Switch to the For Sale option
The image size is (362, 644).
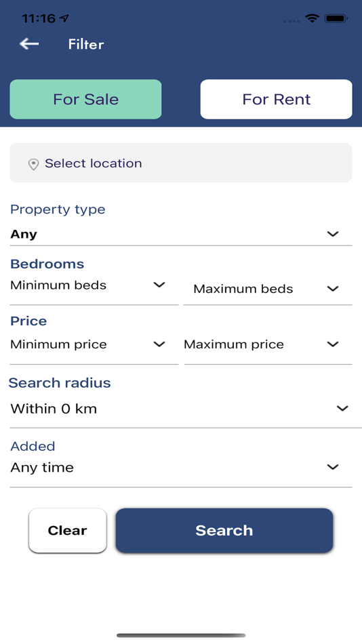85,100
